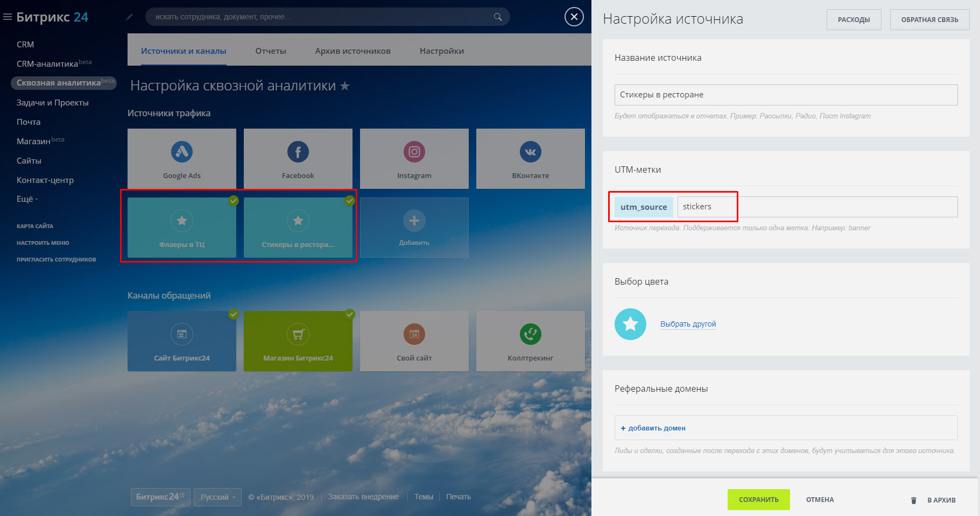980x516 pixels.
Task: Open the Facebook source tile
Action: (298, 159)
